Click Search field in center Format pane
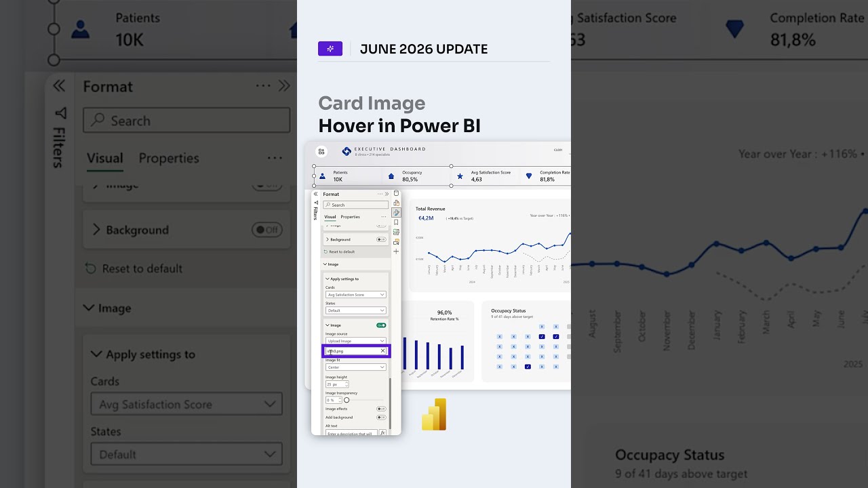 (356, 205)
